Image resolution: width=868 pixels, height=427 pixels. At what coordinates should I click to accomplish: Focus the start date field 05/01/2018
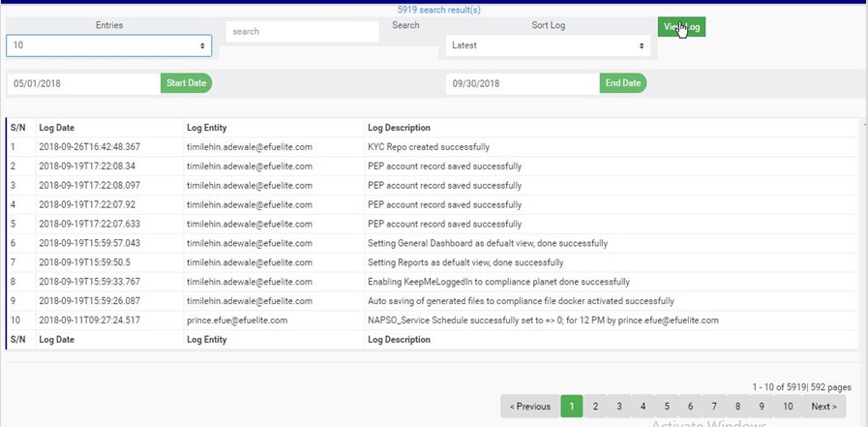(x=83, y=83)
